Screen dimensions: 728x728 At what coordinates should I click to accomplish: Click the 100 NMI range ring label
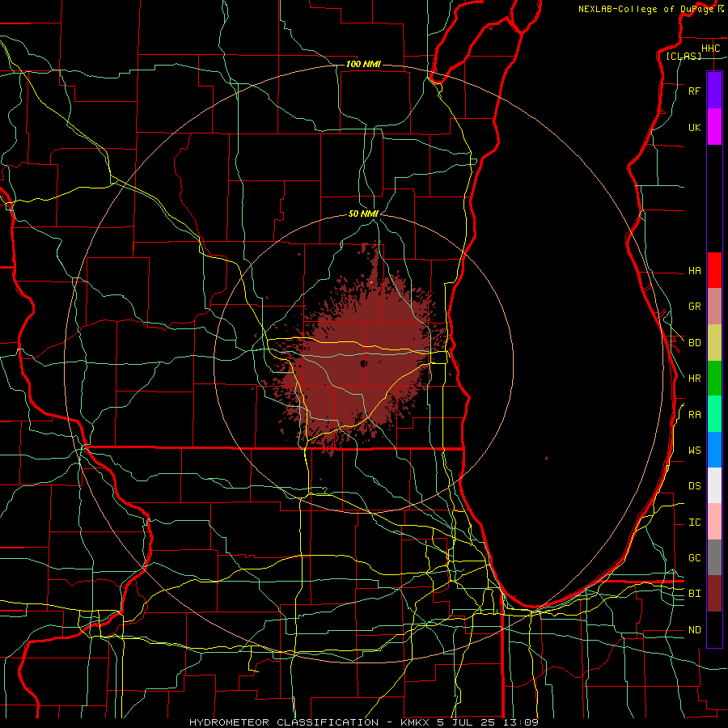click(363, 64)
